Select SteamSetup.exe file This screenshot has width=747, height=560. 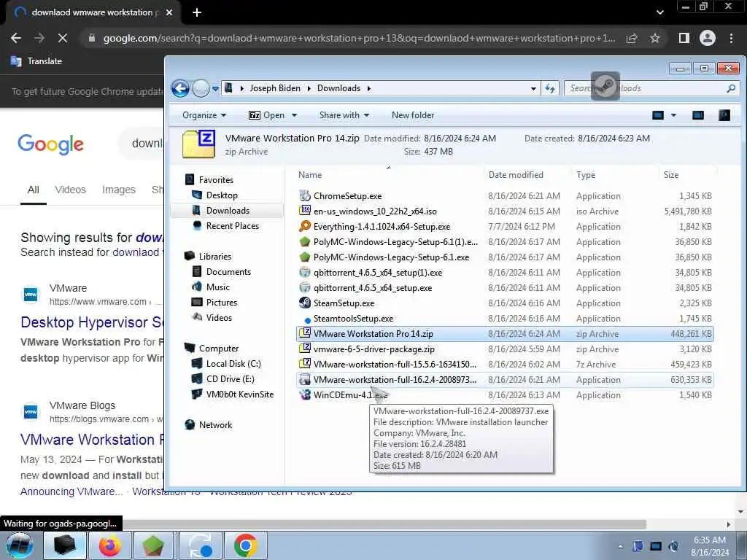[344, 303]
